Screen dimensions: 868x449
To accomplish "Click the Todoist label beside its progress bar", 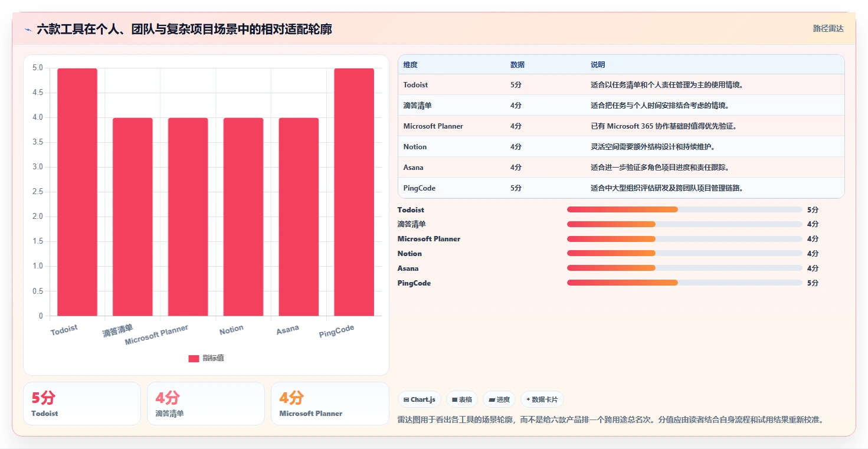I will tap(411, 209).
